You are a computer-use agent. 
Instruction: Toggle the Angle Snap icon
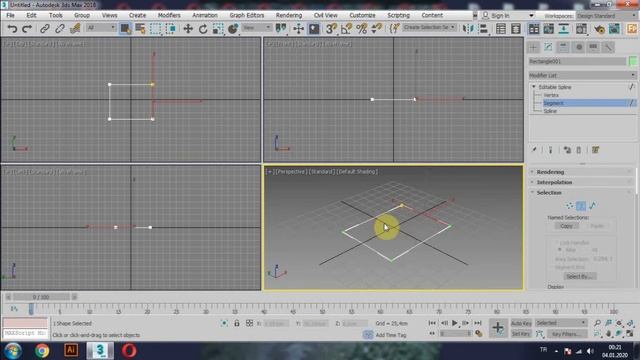click(x=346, y=29)
